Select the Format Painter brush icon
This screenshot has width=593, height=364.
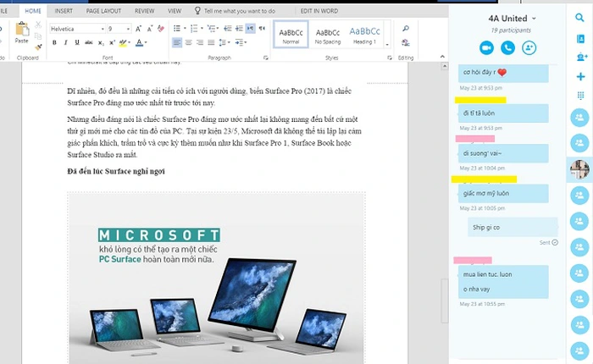tap(38, 47)
